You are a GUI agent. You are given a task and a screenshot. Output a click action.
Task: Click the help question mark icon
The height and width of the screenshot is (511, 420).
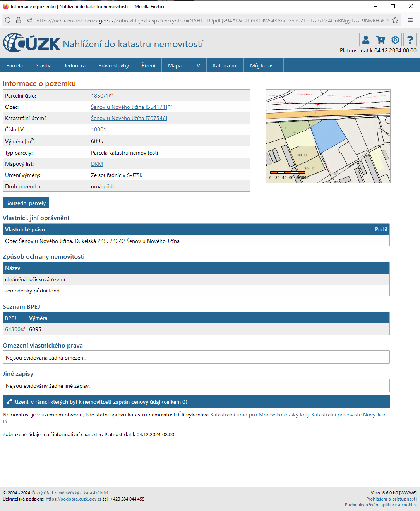[x=410, y=40]
